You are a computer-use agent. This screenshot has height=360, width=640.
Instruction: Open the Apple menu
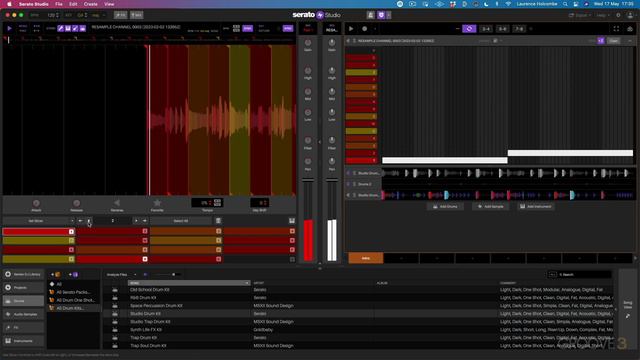click(9, 4)
